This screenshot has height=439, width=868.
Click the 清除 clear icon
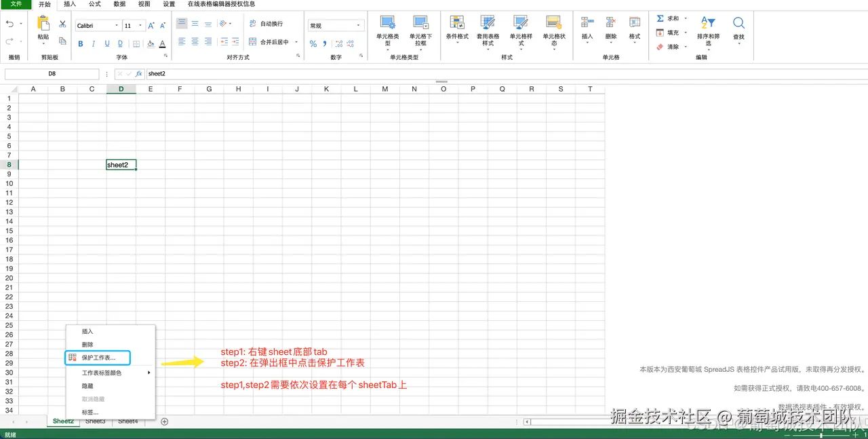click(660, 46)
